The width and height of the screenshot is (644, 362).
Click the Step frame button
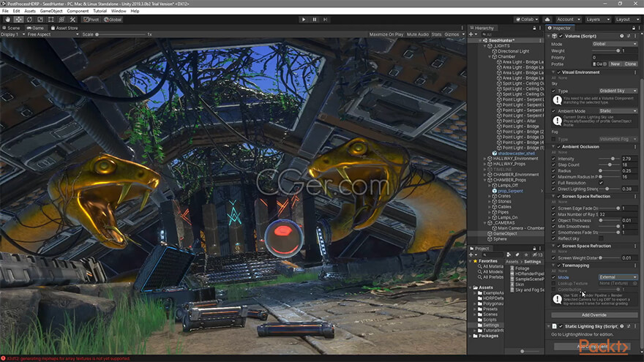(x=325, y=19)
